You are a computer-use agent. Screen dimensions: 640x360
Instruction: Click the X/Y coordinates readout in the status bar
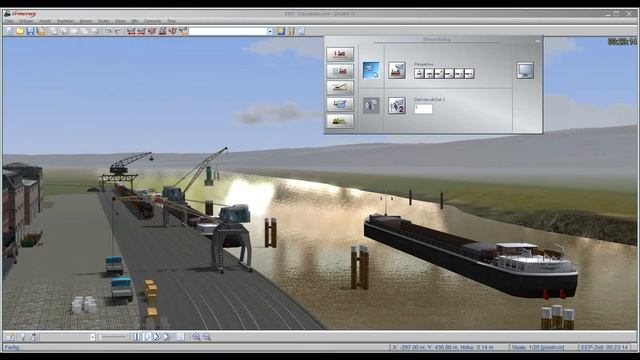442,347
